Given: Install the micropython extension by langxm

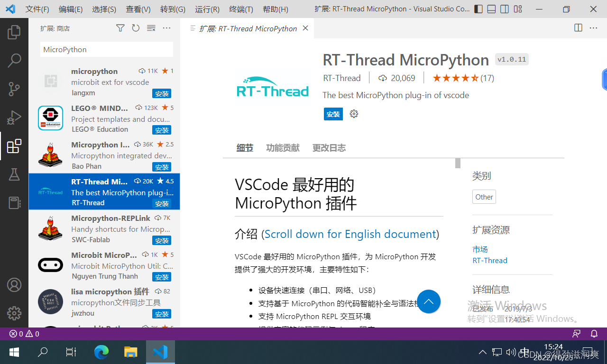Looking at the screenshot, I should 162,93.
